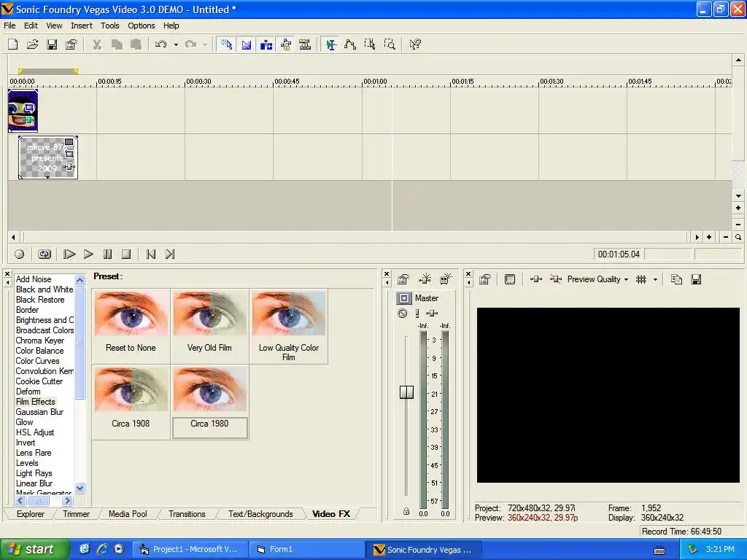Select the text event 'mkcve 876 presents 2009'
Image resolution: width=747 pixels, height=560 pixels.
click(x=47, y=157)
